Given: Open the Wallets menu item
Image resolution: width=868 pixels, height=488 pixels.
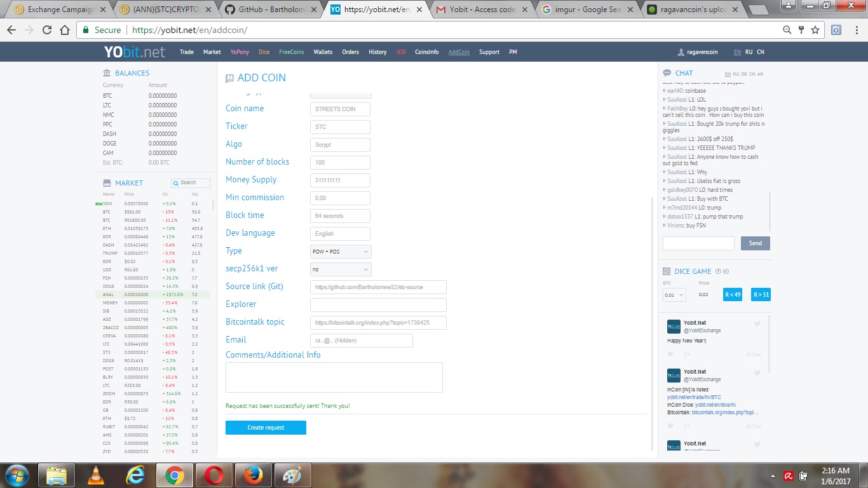Looking at the screenshot, I should click(x=323, y=52).
